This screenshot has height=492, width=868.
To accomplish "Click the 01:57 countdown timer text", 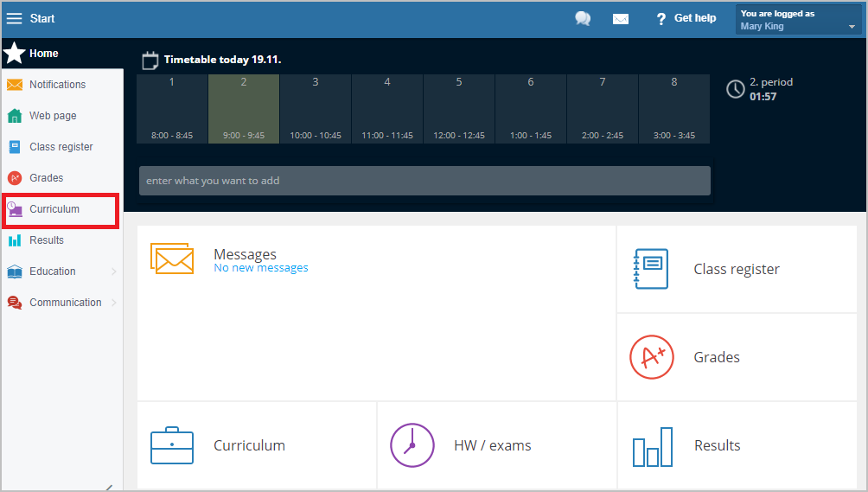I will click(x=763, y=96).
